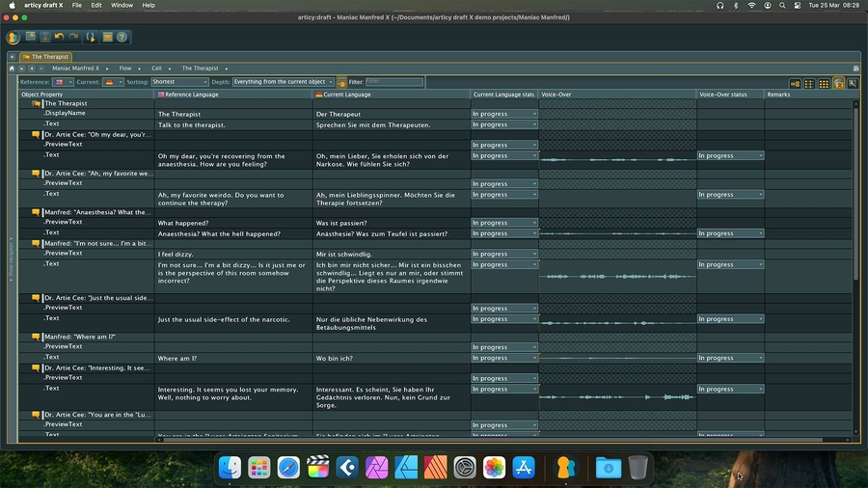This screenshot has height=488, width=868.
Task: Open the Reference language flag dropdown
Action: 63,82
